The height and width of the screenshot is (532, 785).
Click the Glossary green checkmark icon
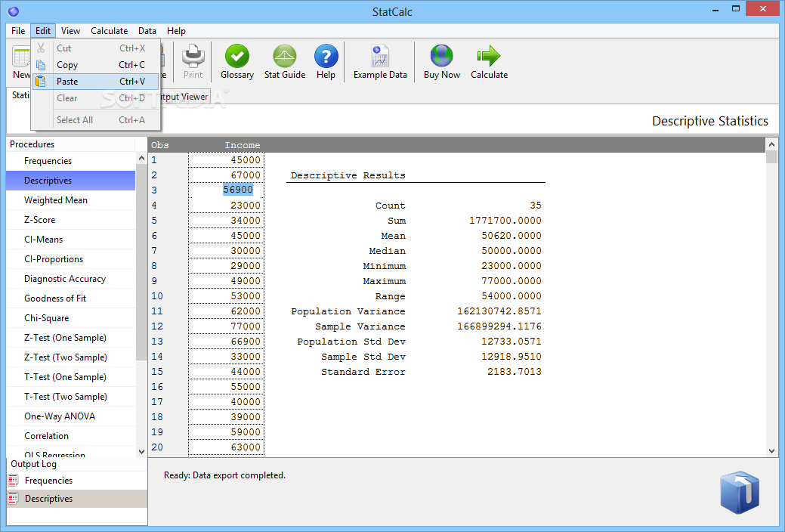pos(237,56)
